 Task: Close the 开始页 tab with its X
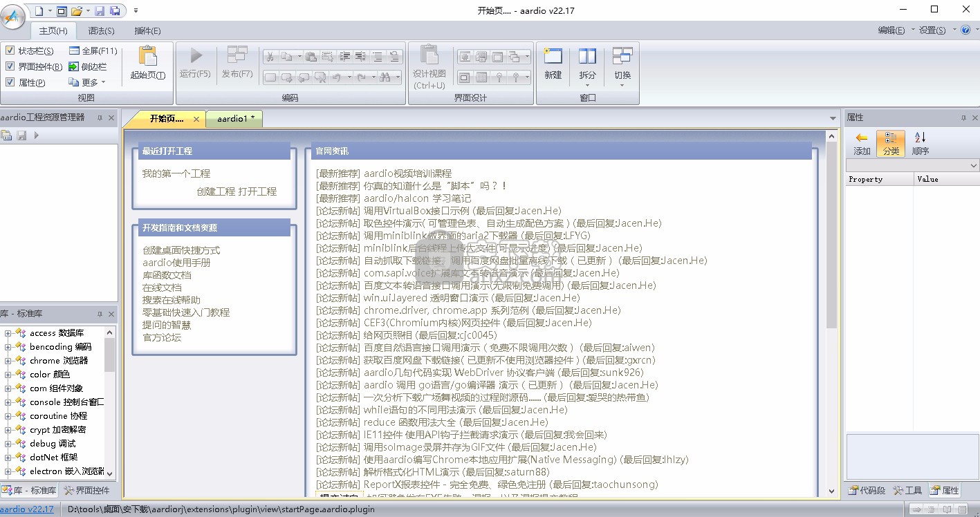196,119
